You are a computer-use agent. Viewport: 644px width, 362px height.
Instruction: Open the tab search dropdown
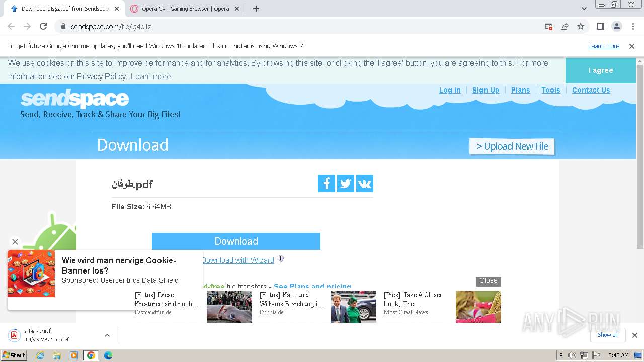click(x=584, y=9)
